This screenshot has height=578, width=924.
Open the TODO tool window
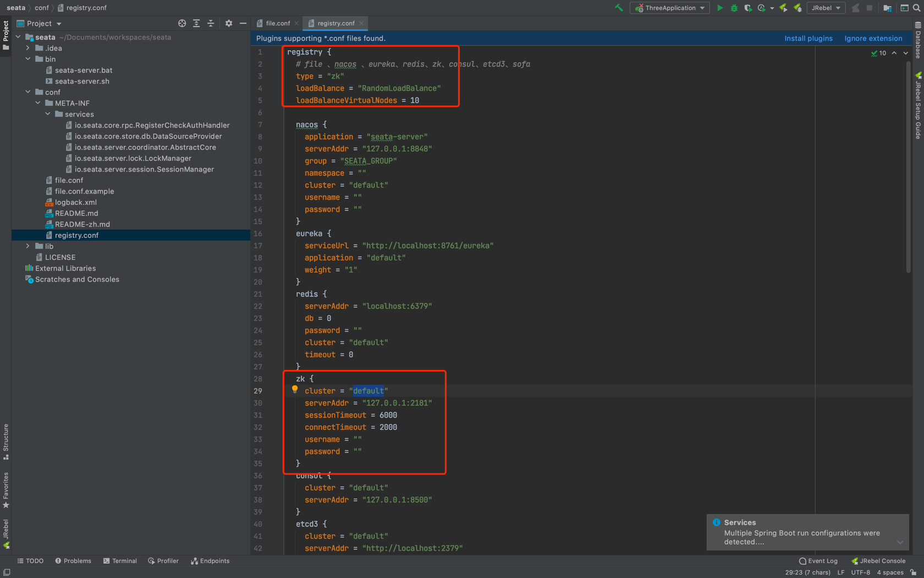[x=30, y=561]
